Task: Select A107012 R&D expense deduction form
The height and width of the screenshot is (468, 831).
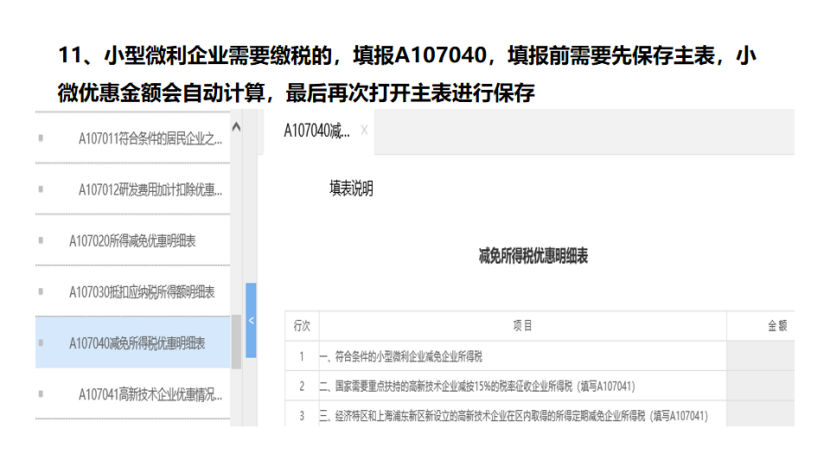Action: pyautogui.click(x=150, y=190)
